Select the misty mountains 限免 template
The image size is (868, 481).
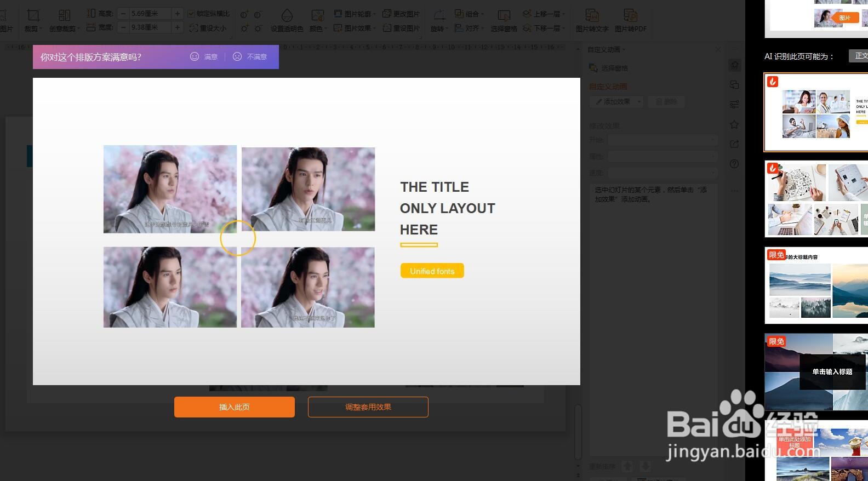click(816, 285)
